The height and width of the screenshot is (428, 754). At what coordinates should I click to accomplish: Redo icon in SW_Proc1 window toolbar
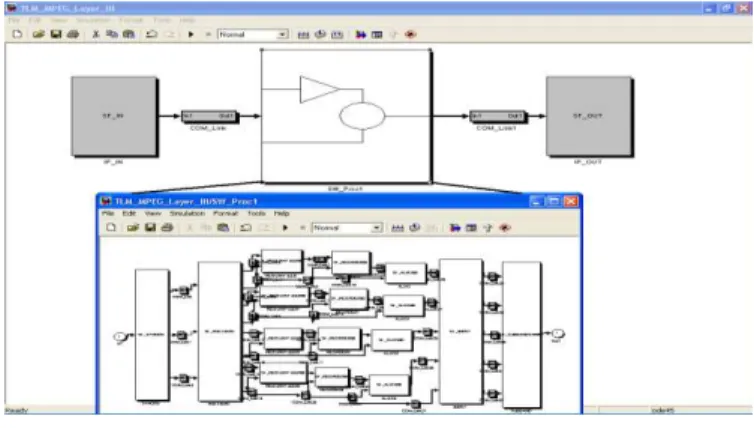pyautogui.click(x=264, y=227)
